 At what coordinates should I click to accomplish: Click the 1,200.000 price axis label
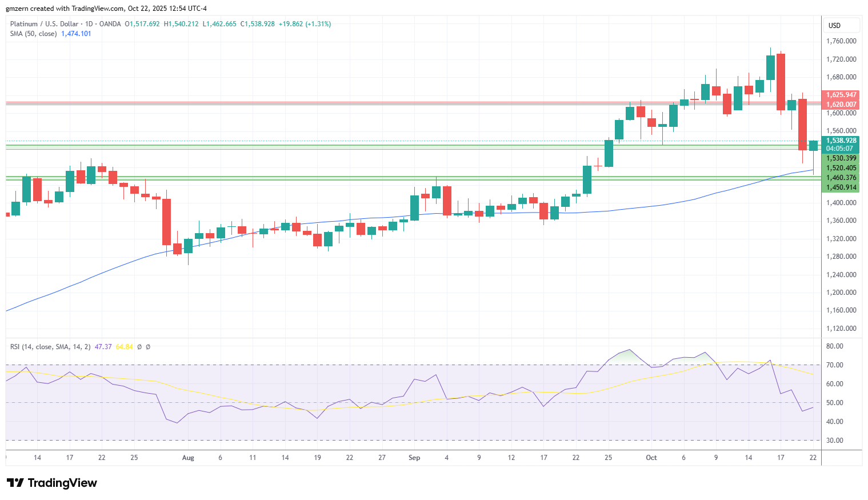pyautogui.click(x=841, y=293)
